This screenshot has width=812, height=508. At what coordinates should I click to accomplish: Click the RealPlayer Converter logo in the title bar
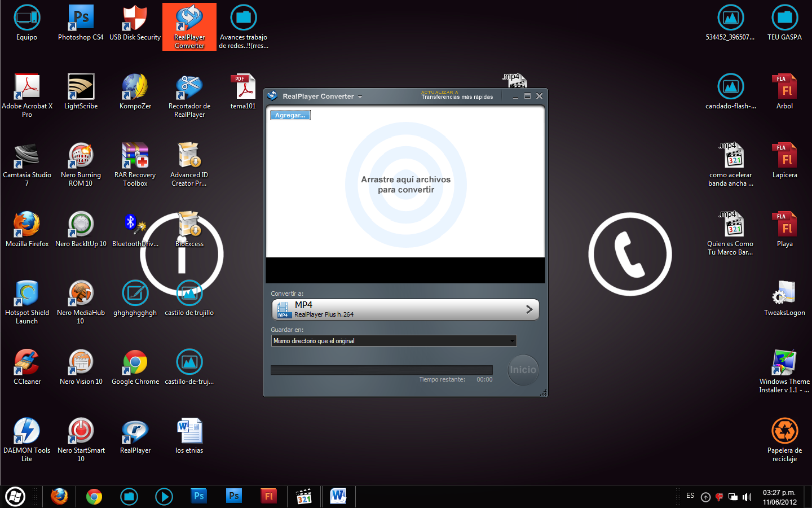tap(272, 96)
